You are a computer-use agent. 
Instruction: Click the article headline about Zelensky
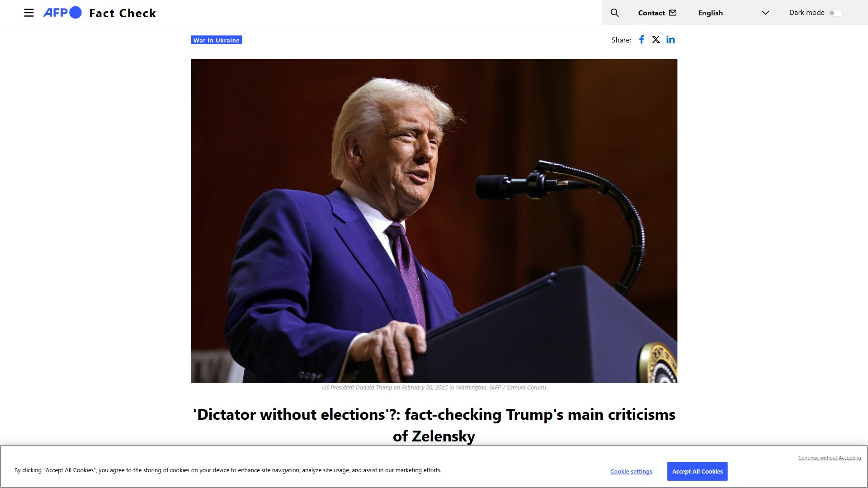(x=434, y=425)
